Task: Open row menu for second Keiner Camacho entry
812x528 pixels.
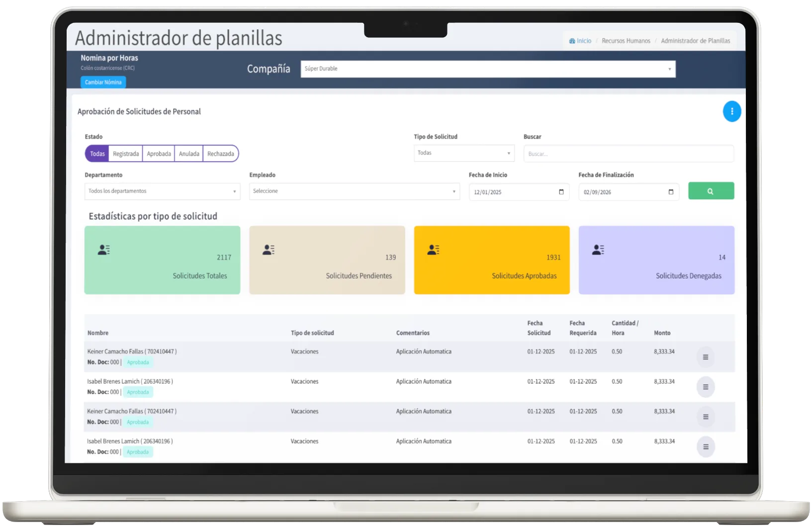Action: (x=705, y=417)
